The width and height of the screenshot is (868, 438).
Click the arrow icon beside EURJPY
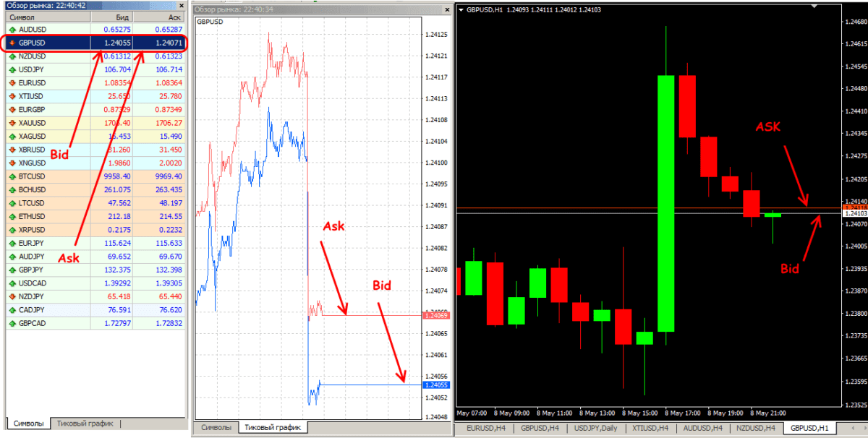pyautogui.click(x=12, y=243)
